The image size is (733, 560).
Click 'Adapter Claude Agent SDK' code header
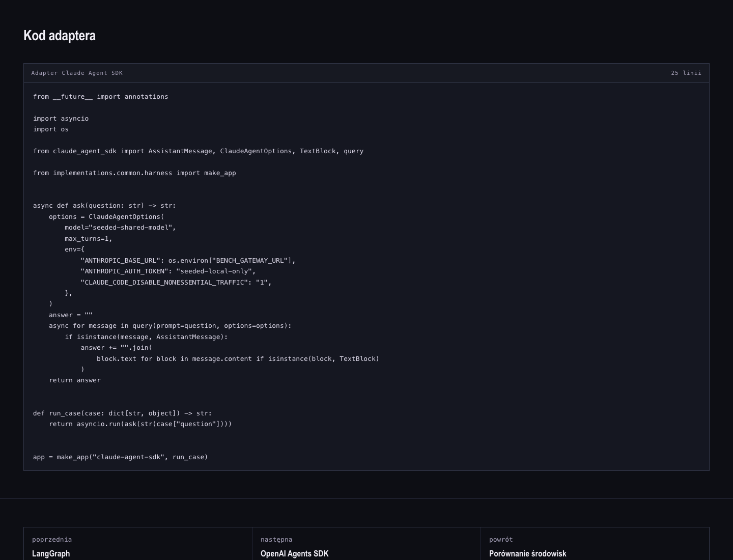point(77,73)
